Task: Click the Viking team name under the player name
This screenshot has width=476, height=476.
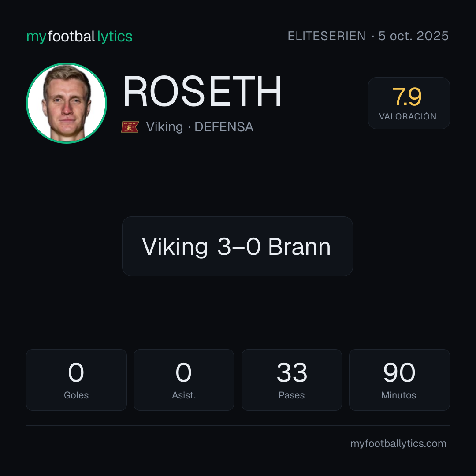Action: pos(164,127)
